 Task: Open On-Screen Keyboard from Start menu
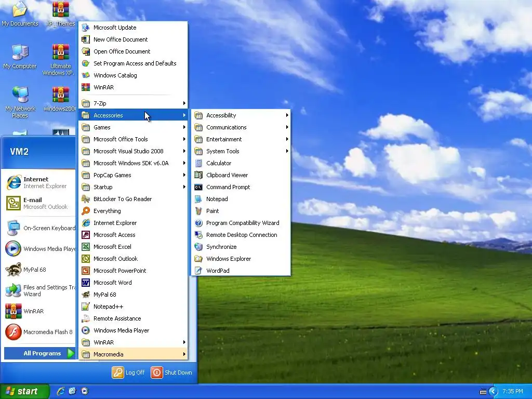(x=39, y=228)
